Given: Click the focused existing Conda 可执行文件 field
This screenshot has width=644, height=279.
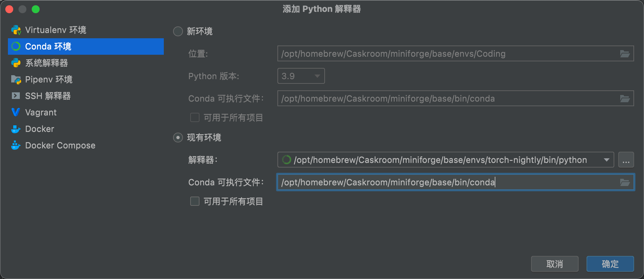Looking at the screenshot, I should (455, 182).
